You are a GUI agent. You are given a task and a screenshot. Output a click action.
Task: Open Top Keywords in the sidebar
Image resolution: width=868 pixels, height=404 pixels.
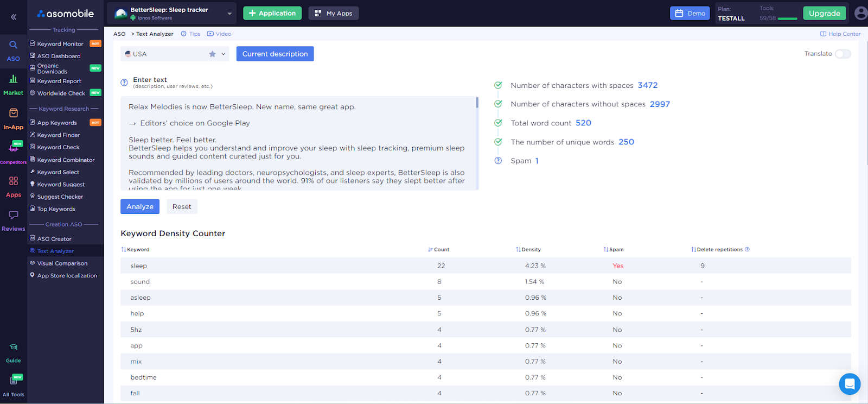[x=56, y=209]
